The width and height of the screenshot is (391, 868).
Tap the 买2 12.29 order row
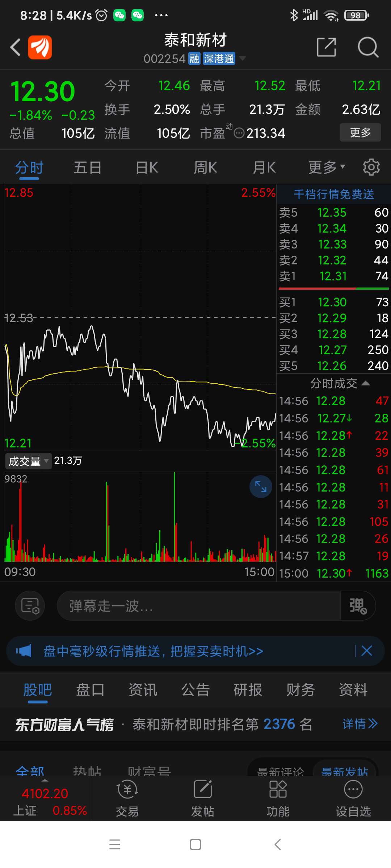[334, 318]
